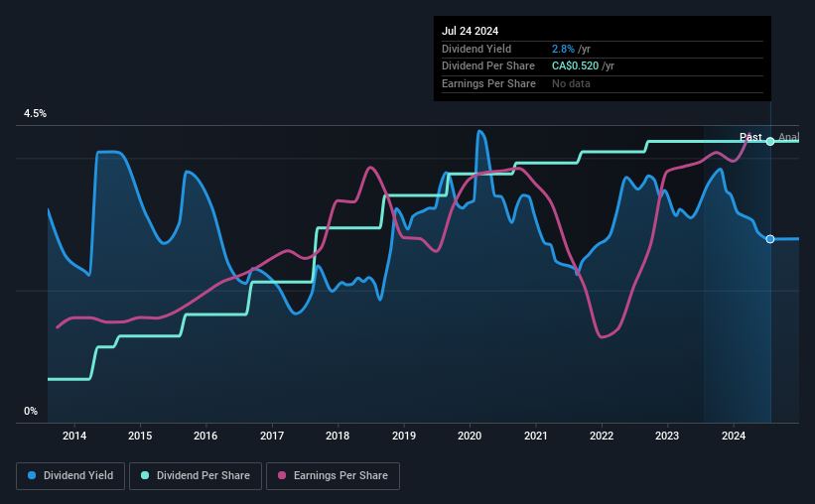Click the 2022 x-axis label
This screenshot has height=504, width=815.
point(602,436)
